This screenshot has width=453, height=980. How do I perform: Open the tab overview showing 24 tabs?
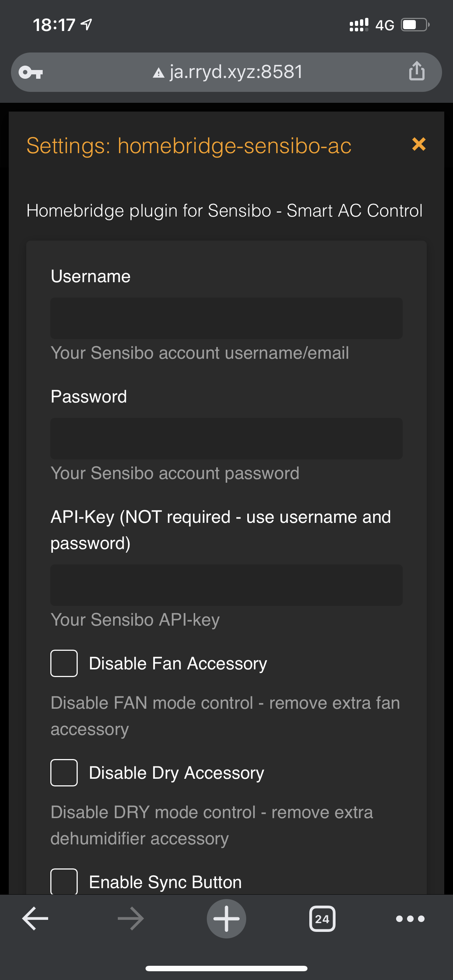pos(322,918)
